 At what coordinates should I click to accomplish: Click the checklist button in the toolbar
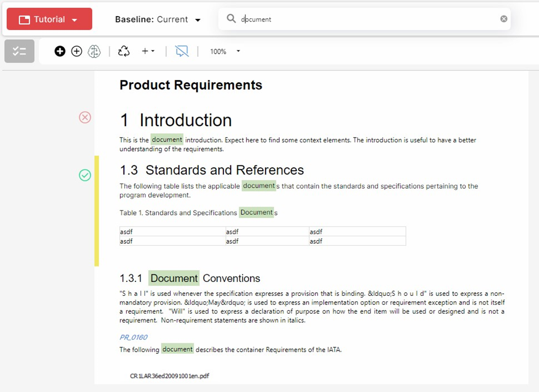coord(19,52)
